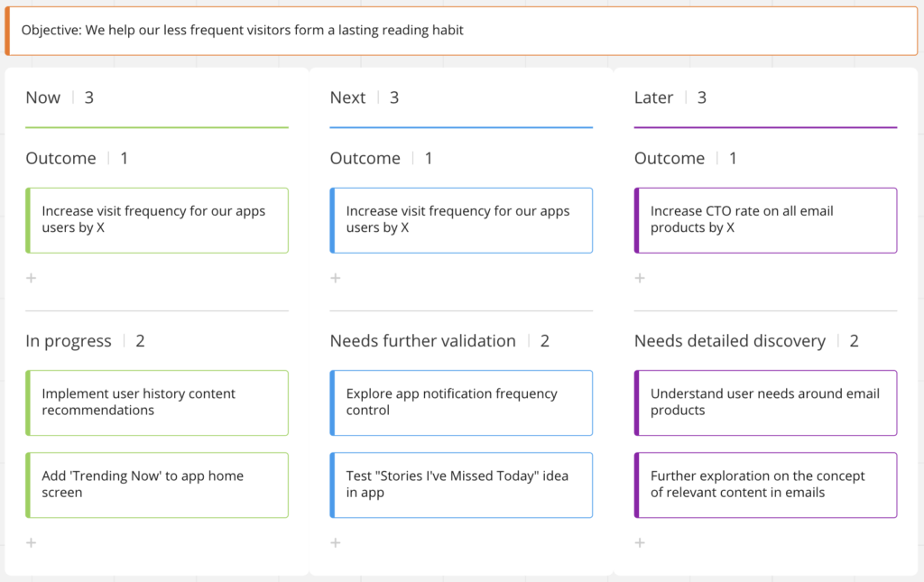Click the plus icon below the Now outcome

pos(31,278)
